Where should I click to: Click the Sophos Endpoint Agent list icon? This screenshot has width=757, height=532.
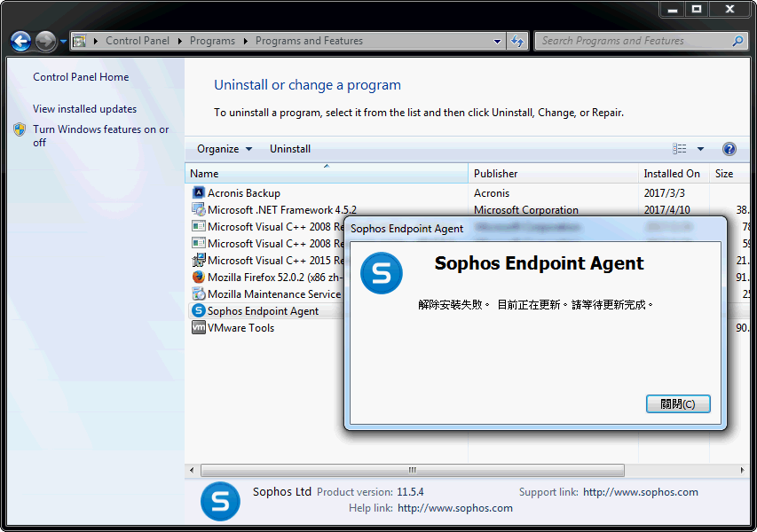click(x=199, y=311)
